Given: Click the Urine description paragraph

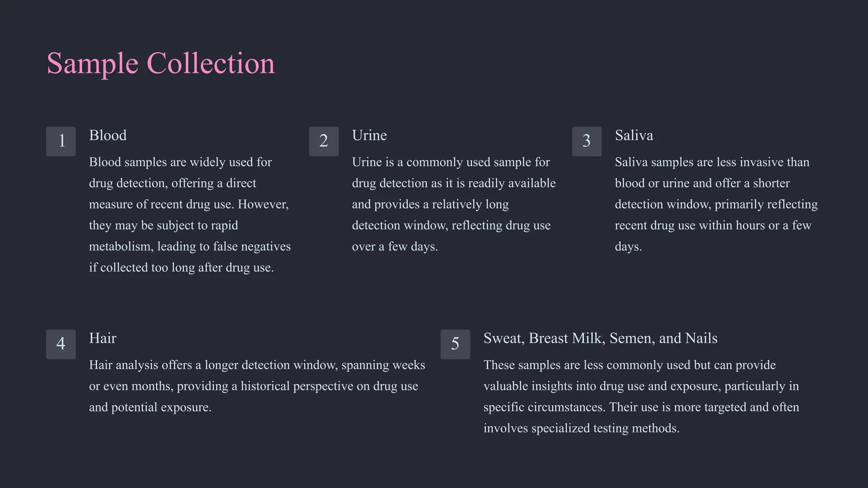Looking at the screenshot, I should pyautogui.click(x=453, y=204).
